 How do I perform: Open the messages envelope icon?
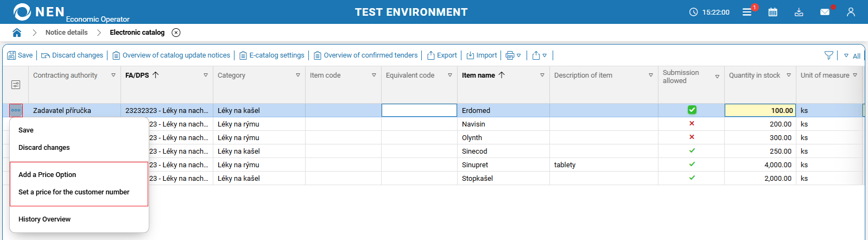pyautogui.click(x=825, y=12)
